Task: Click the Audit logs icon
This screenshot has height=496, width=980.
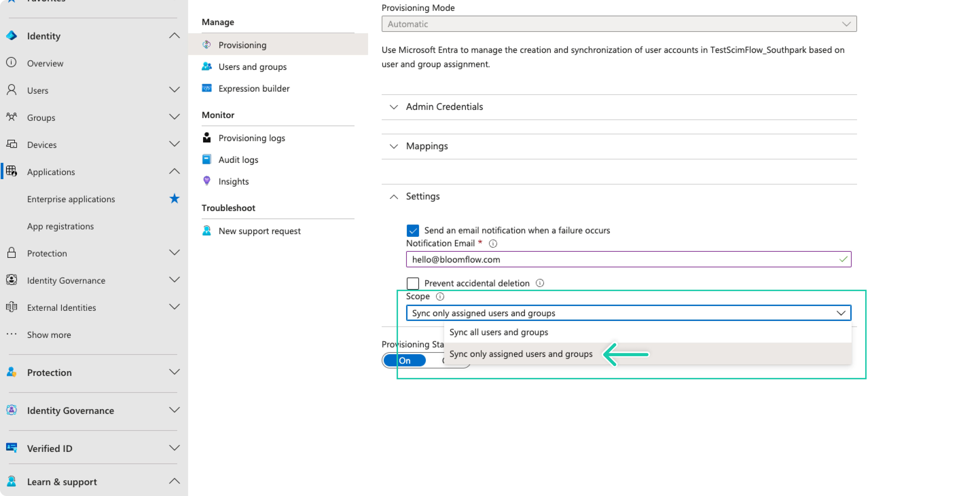Action: pyautogui.click(x=207, y=159)
